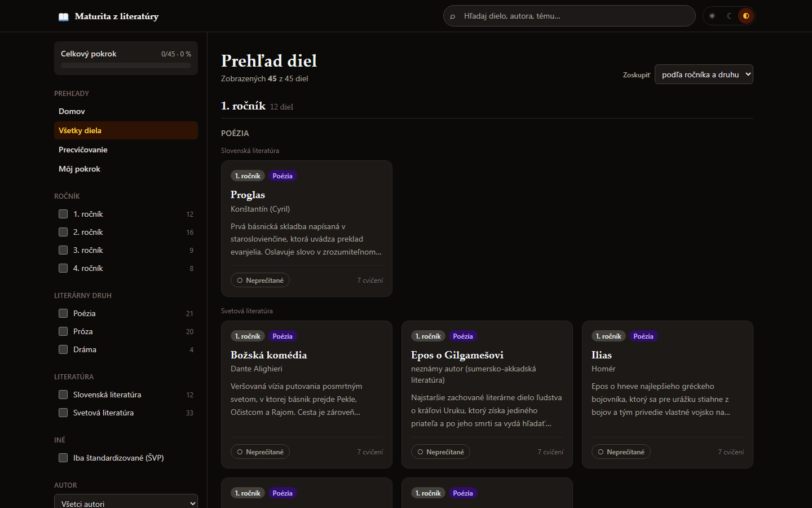The width and height of the screenshot is (812, 508).
Task: Select Všetky diela in sidebar
Action: [x=126, y=130]
